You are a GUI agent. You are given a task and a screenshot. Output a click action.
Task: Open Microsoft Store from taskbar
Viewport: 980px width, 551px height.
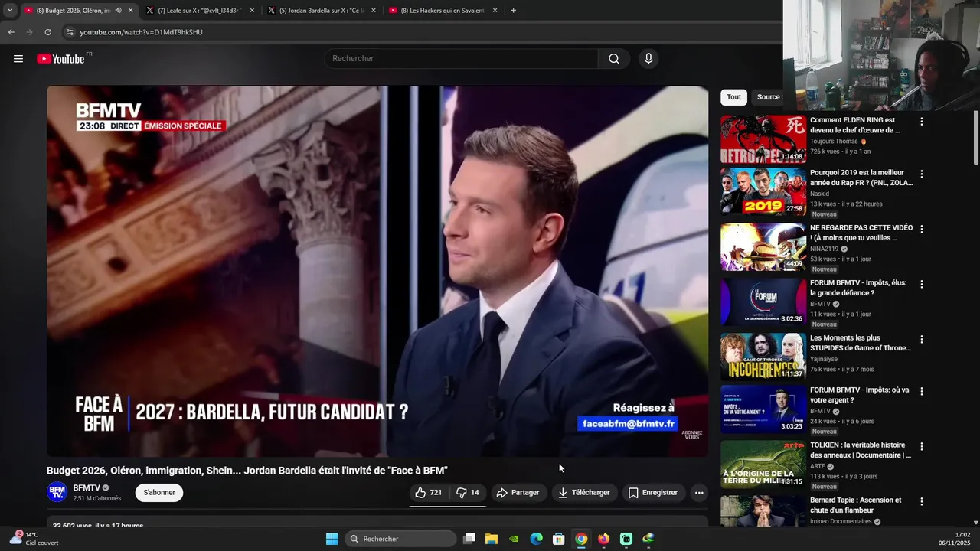click(559, 539)
